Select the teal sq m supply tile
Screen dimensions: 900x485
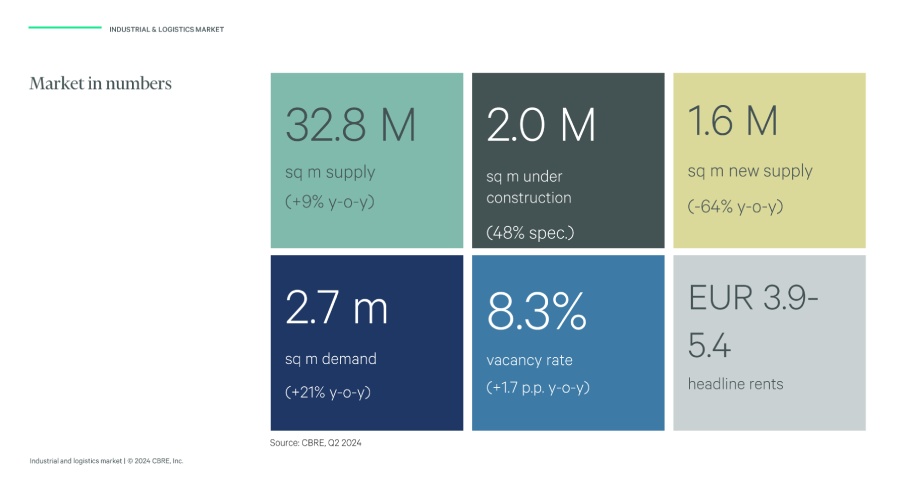tap(367, 160)
